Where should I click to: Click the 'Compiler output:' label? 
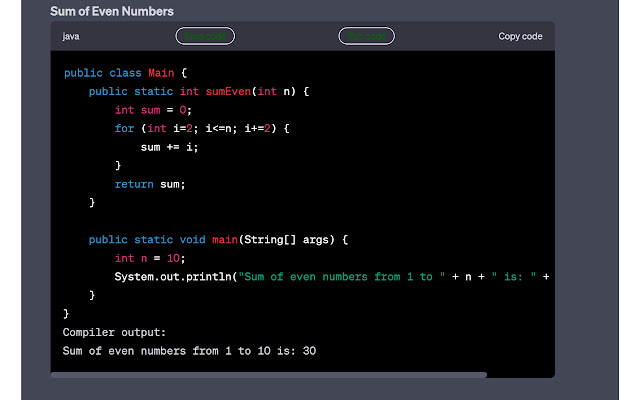(x=114, y=332)
